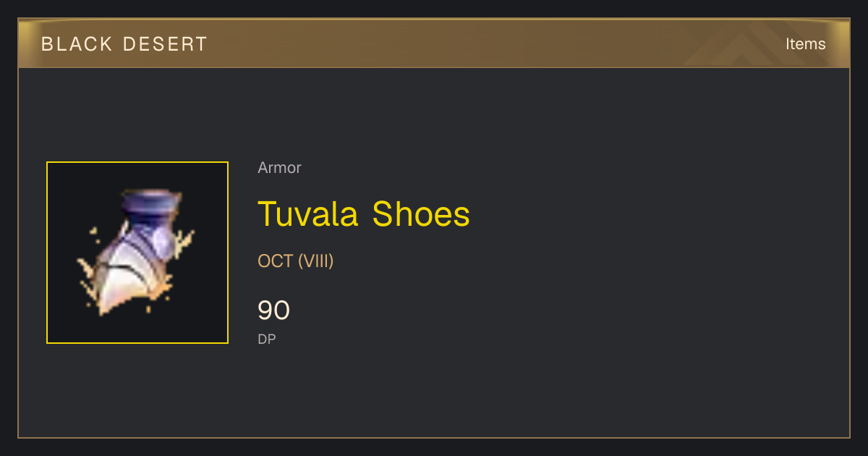Select the 90 defense value
This screenshot has width=868, height=456.
click(x=273, y=311)
